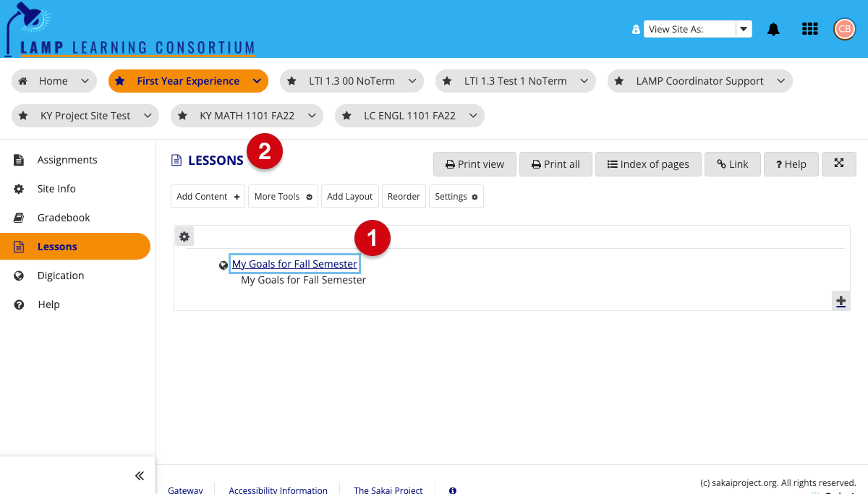Image resolution: width=868 pixels, height=494 pixels.
Task: Expand First Year Experience chevron
Action: 257,81
